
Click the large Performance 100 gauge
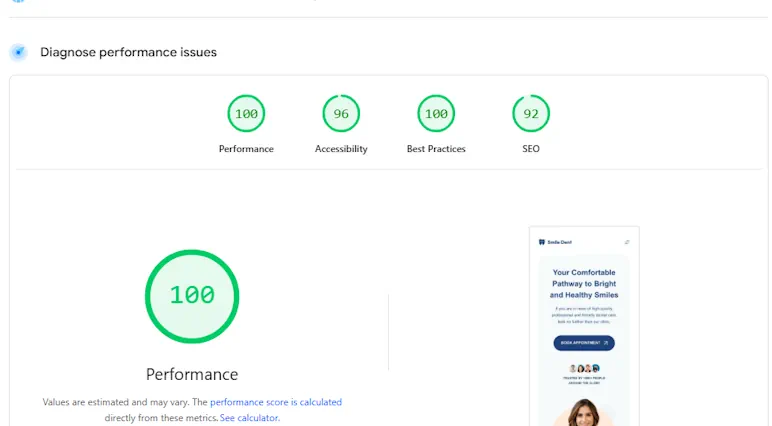pyautogui.click(x=192, y=296)
